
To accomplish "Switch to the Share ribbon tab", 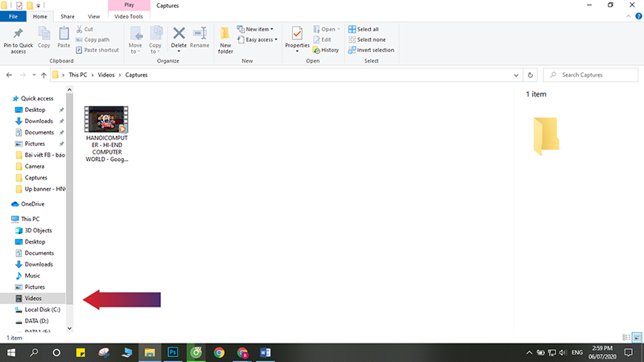I will (x=69, y=16).
